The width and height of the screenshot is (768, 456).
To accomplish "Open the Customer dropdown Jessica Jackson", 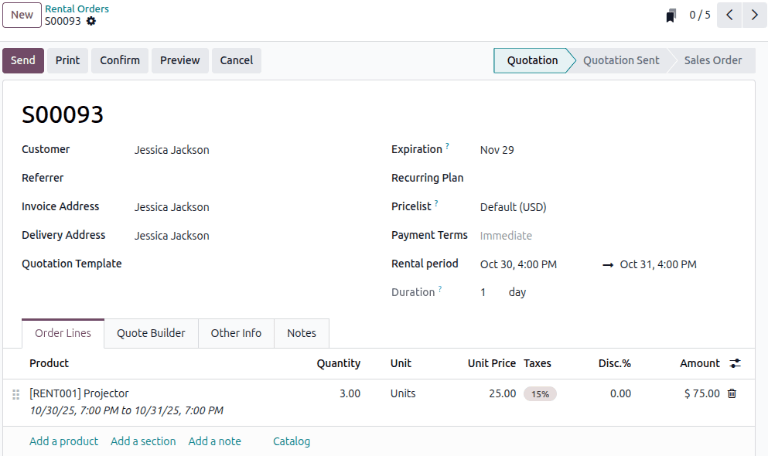I will click(x=172, y=150).
